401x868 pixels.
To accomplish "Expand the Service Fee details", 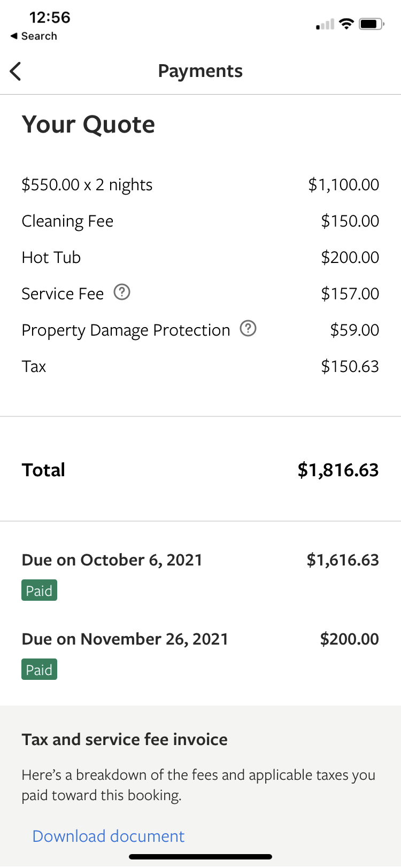I will click(122, 292).
